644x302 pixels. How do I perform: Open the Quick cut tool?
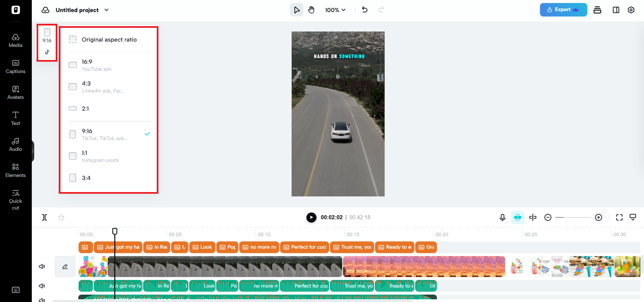tap(15, 200)
